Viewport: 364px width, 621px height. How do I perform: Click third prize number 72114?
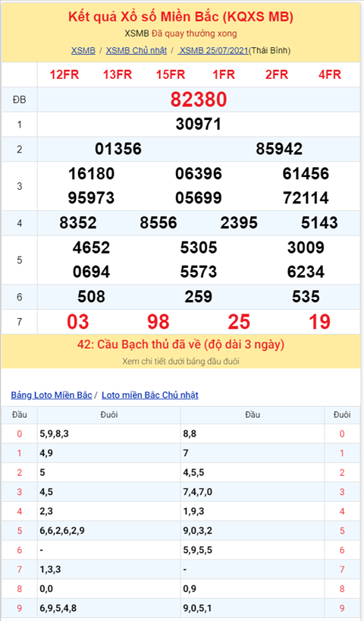[x=306, y=197]
